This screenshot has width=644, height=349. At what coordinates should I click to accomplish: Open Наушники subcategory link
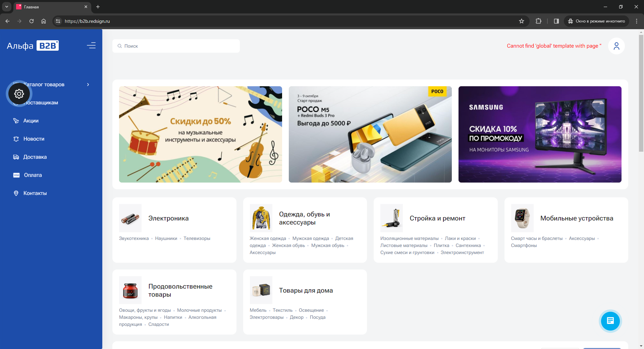[x=166, y=239]
